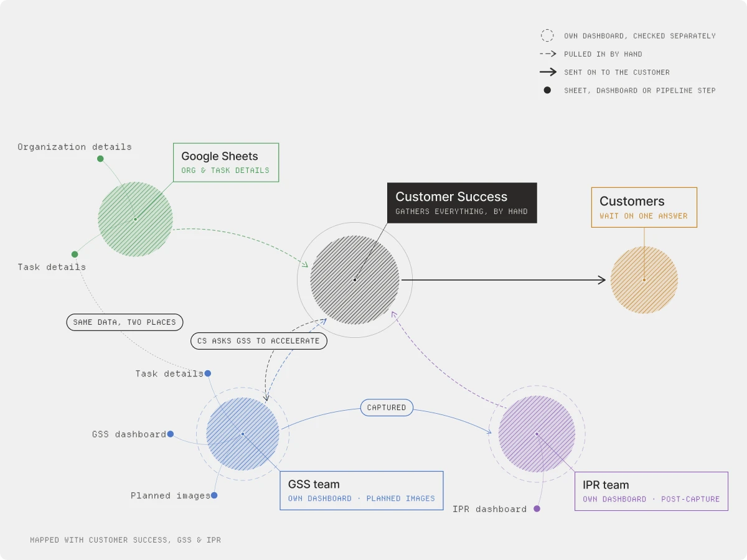Image resolution: width=747 pixels, height=560 pixels.
Task: Select the Customer Success label box
Action: (462, 203)
